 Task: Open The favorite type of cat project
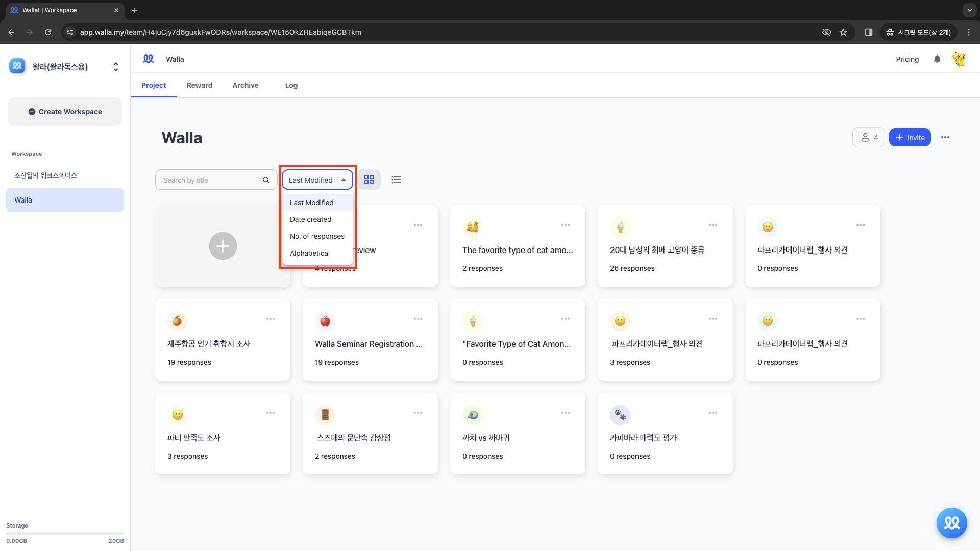(x=517, y=250)
